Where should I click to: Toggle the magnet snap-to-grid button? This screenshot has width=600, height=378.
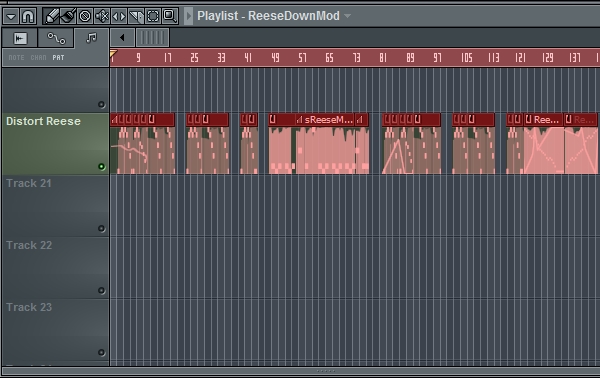pyautogui.click(x=28, y=16)
